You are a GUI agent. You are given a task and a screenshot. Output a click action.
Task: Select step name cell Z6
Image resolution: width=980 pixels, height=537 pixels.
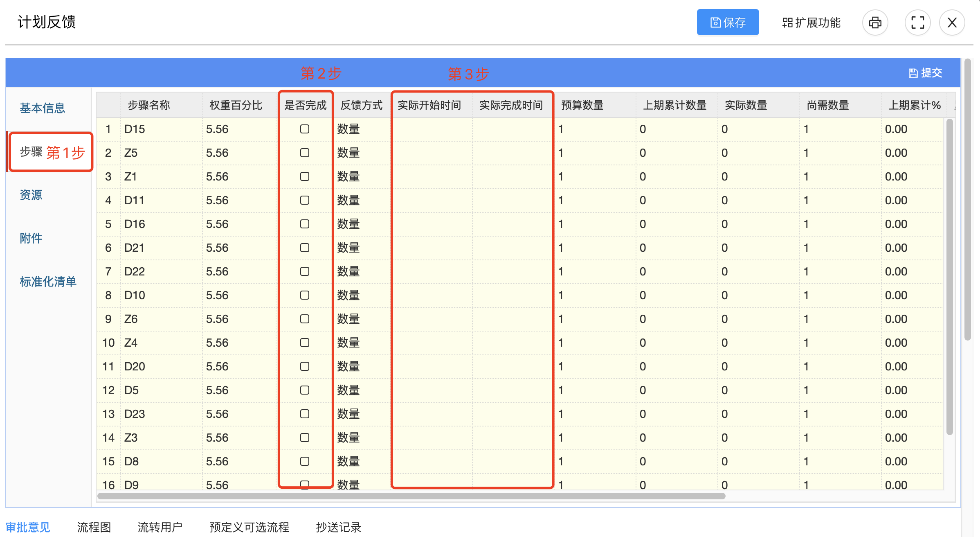coord(162,319)
